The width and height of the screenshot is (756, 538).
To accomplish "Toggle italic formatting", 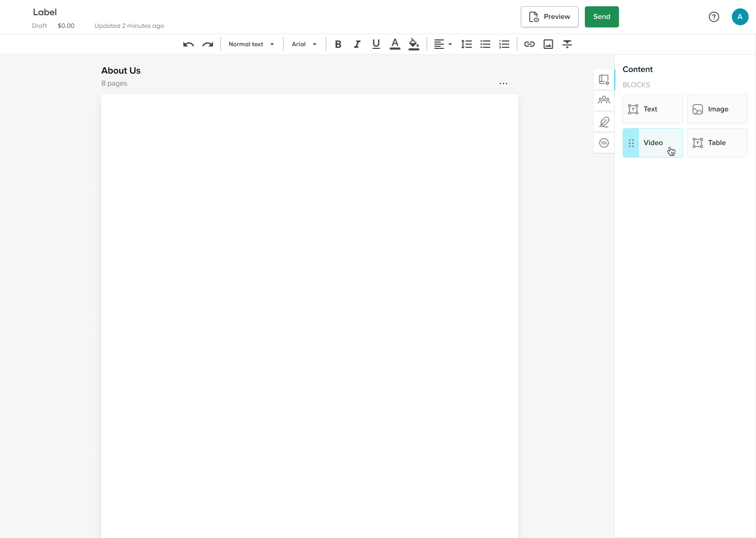I will [x=357, y=44].
